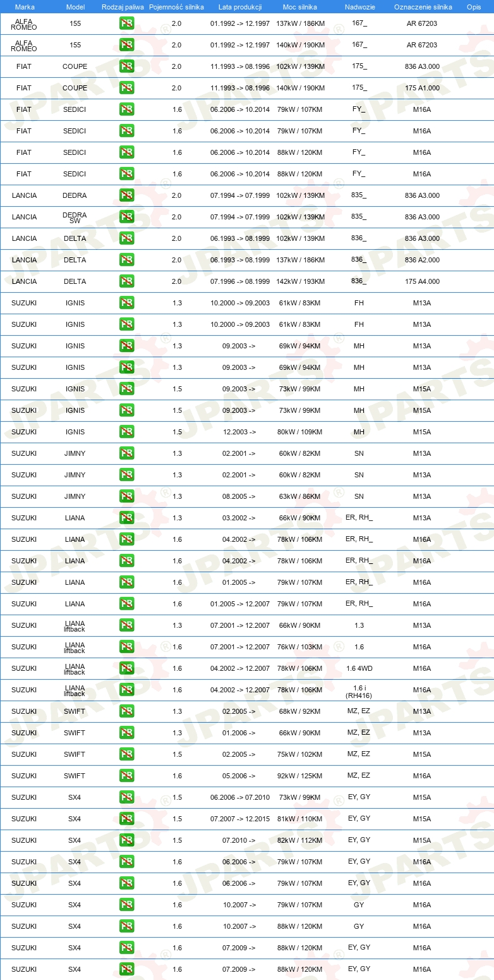The image size is (494, 980).
Task: Click the 81kW / 110KM power cell
Action: 301,819
